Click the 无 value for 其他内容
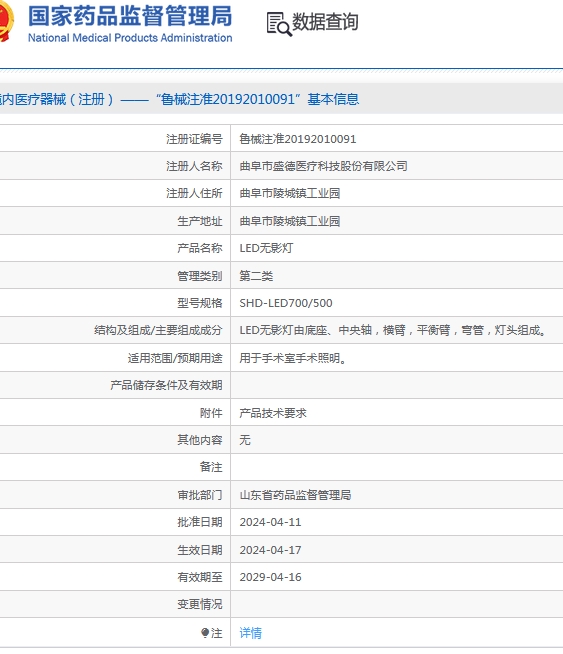563x654 pixels. point(245,440)
